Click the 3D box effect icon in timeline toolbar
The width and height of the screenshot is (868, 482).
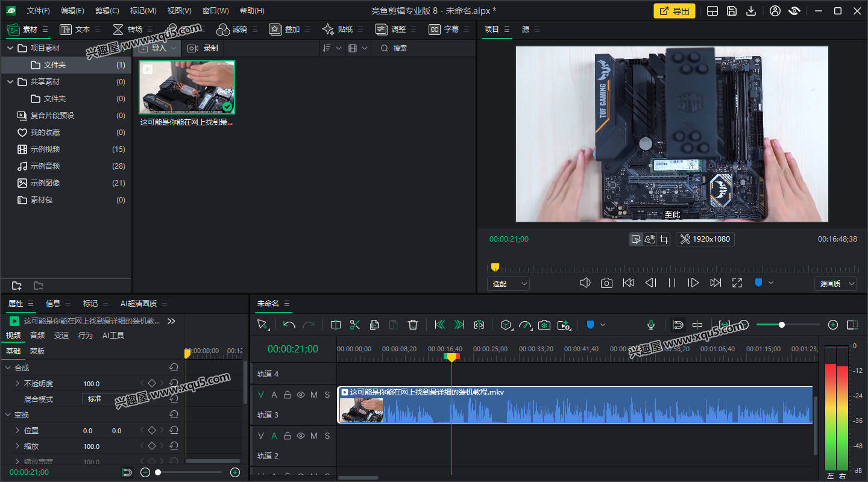[x=506, y=325]
